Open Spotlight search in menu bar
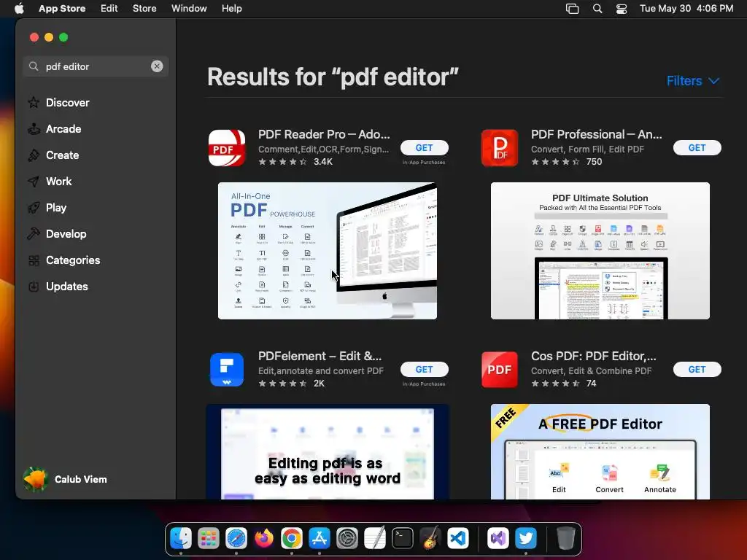Image resolution: width=747 pixels, height=560 pixels. (x=597, y=9)
